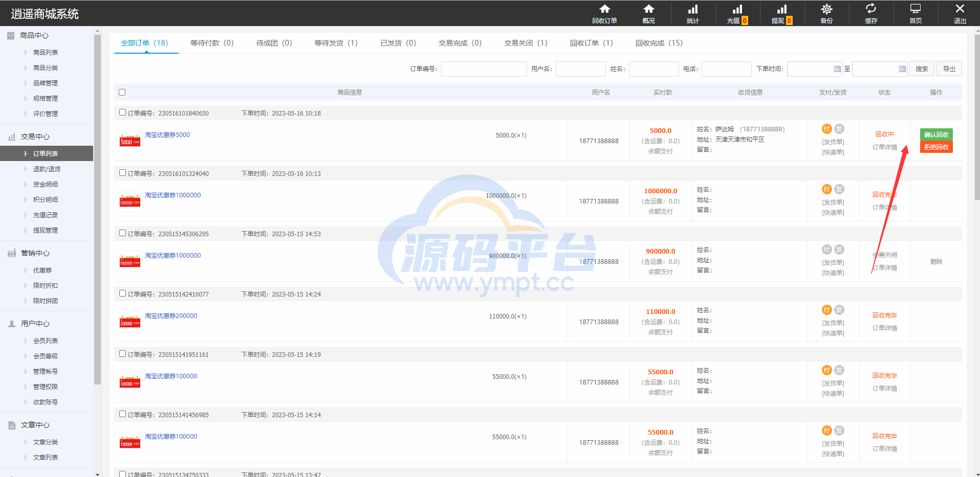This screenshot has width=980, height=477.
Task: Check order 230515141951161 checkbox
Action: pos(122,354)
